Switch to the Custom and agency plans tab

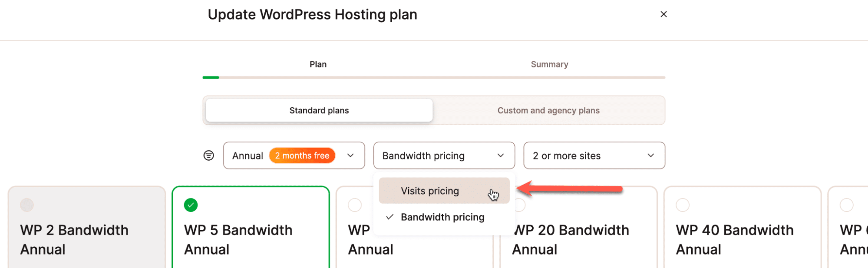[x=548, y=110]
